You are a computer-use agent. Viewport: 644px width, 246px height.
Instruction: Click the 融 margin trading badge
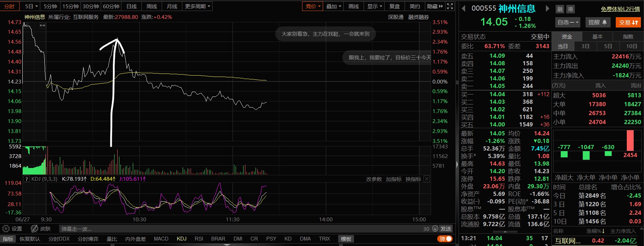click(x=560, y=9)
